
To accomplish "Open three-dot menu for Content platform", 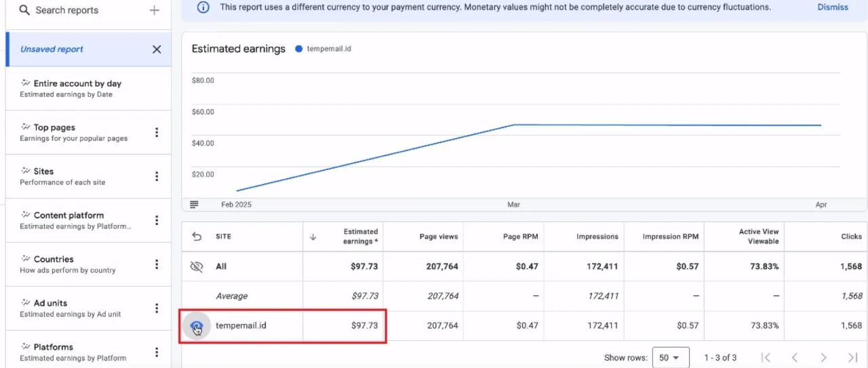I will pos(157,220).
